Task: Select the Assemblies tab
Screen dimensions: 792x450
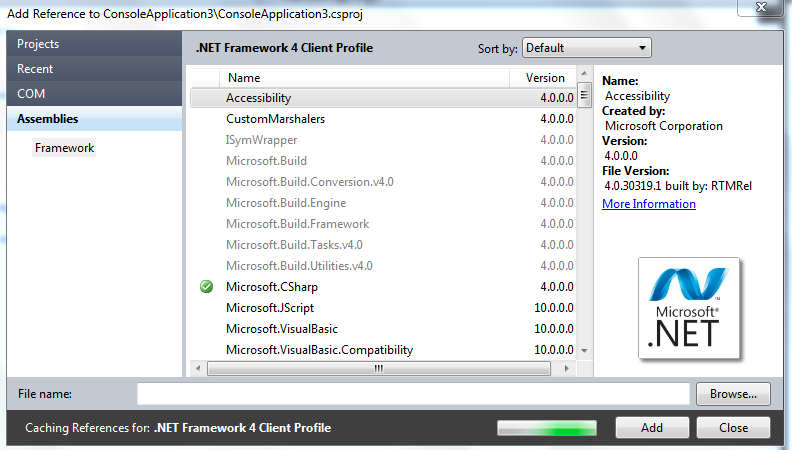Action: pyautogui.click(x=94, y=119)
